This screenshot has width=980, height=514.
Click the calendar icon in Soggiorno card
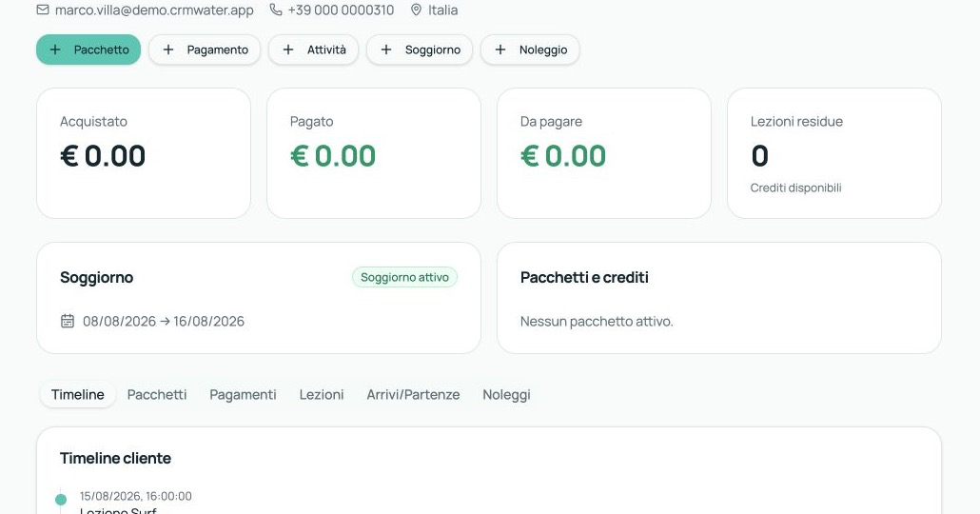(68, 321)
